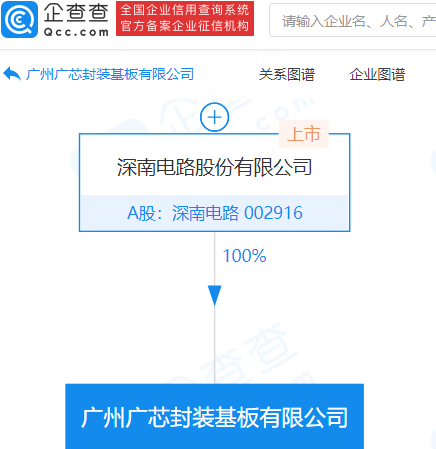Click the Qcc.com text under the logo
Viewport: 436px width, 449px height.
(x=76, y=32)
